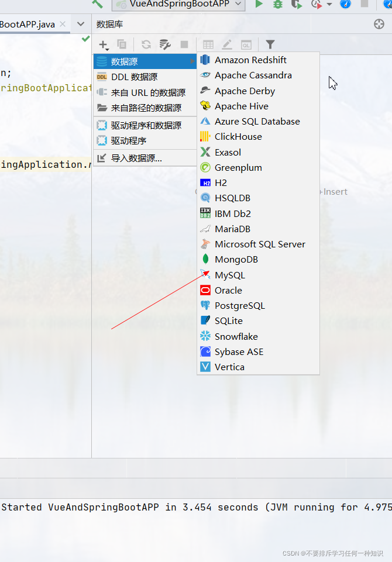This screenshot has height=562, width=392.
Task: Choose Snowflake data source
Action: click(x=258, y=336)
